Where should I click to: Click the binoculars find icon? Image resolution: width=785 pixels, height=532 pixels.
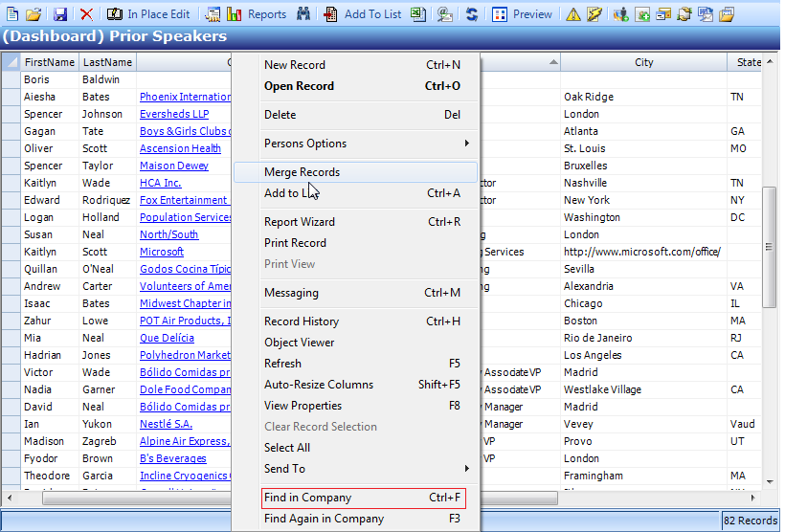pyautogui.click(x=303, y=14)
